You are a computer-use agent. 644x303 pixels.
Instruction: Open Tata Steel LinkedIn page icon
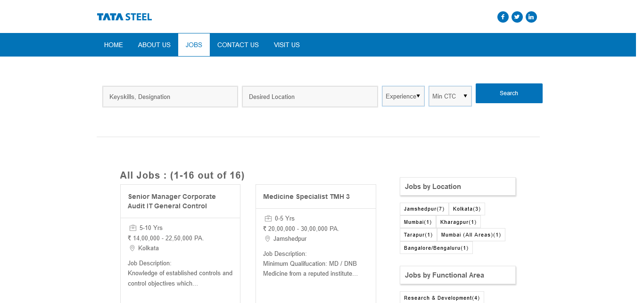[531, 17]
